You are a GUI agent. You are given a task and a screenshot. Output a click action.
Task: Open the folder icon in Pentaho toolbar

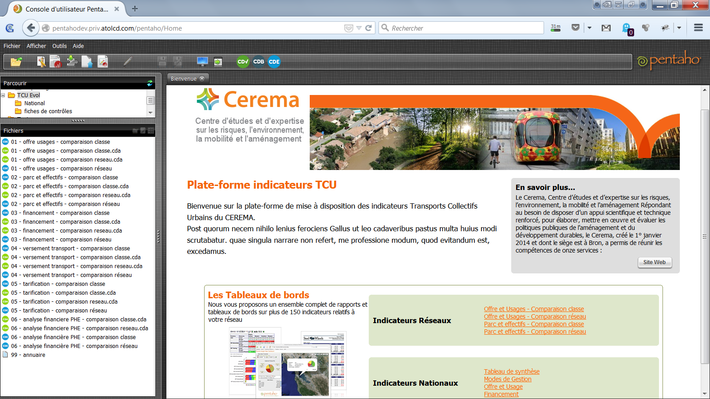click(16, 62)
